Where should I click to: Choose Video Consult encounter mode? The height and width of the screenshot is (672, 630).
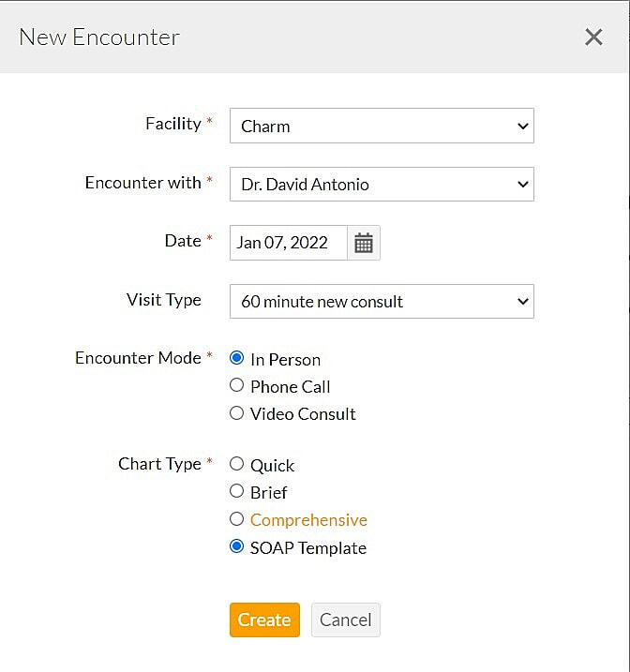[x=237, y=412]
